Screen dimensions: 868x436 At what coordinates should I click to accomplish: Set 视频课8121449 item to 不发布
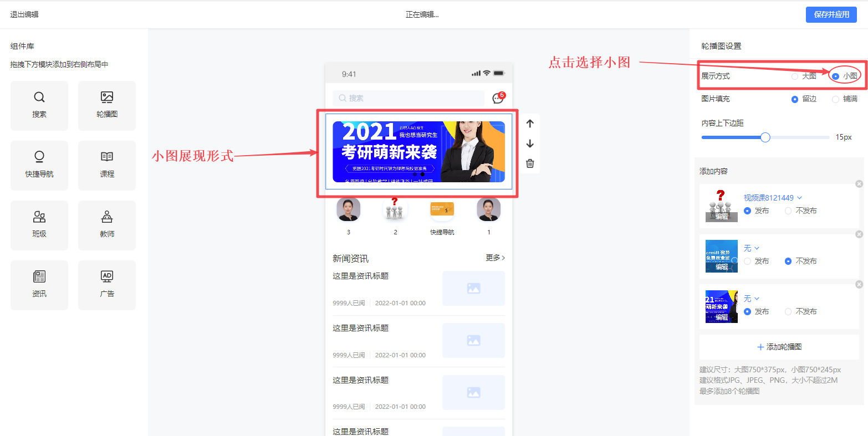[x=800, y=211]
